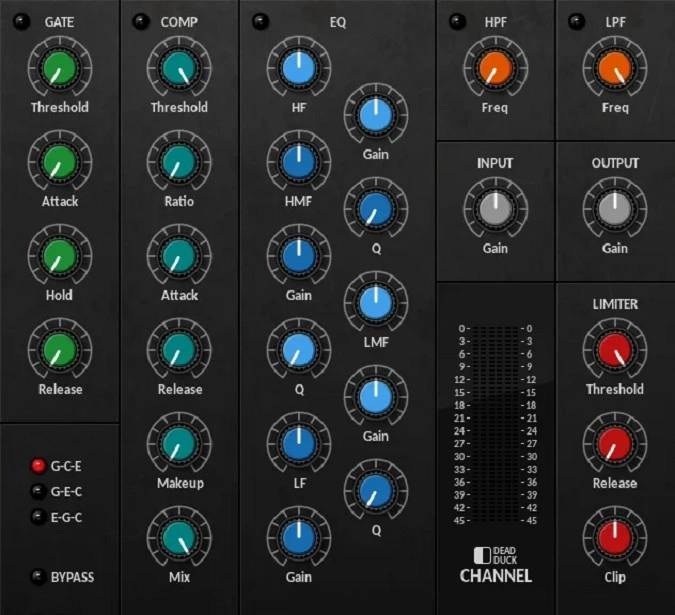
Task: Grab the compressor Ratio knob
Action: click(179, 162)
